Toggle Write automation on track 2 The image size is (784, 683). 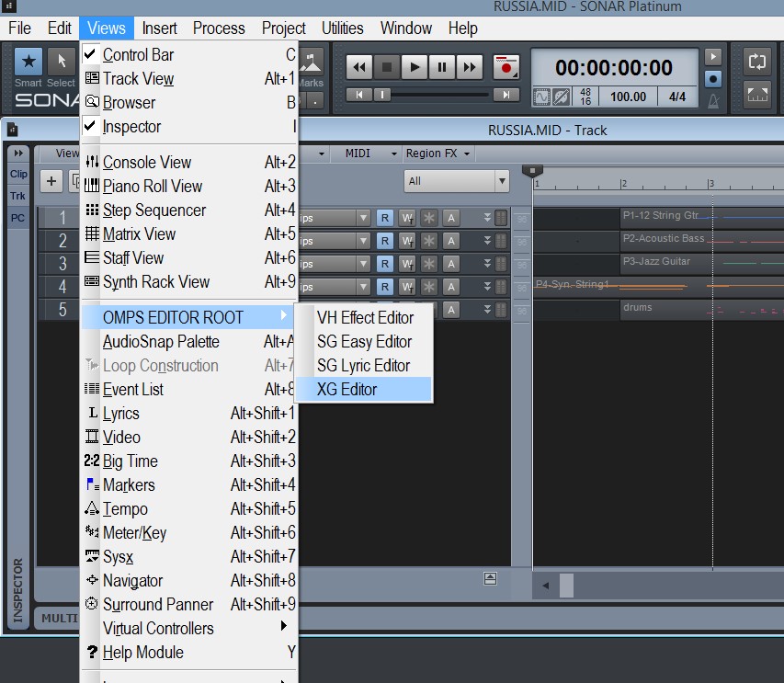point(407,241)
